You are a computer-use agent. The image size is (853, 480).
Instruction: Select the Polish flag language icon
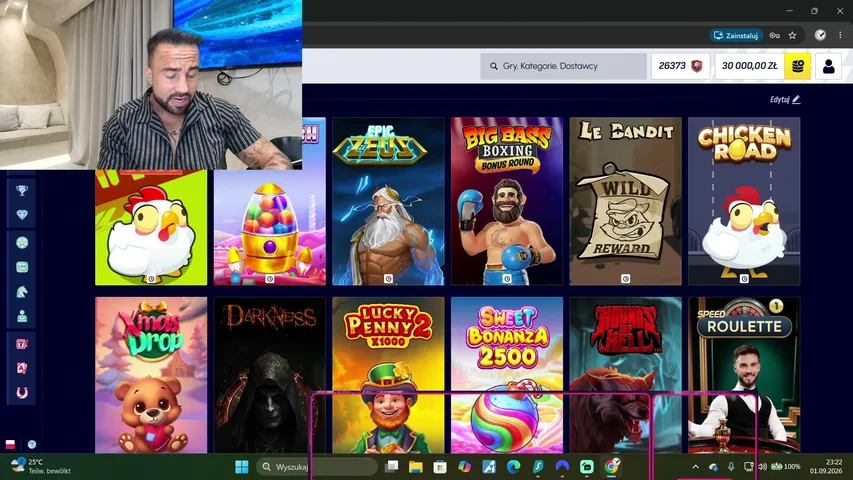[10, 444]
